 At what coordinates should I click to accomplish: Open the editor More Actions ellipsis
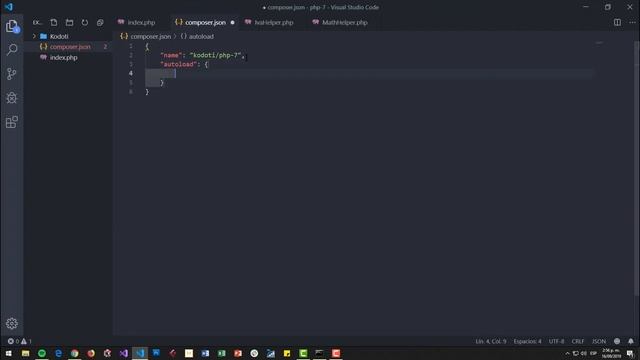click(x=632, y=22)
